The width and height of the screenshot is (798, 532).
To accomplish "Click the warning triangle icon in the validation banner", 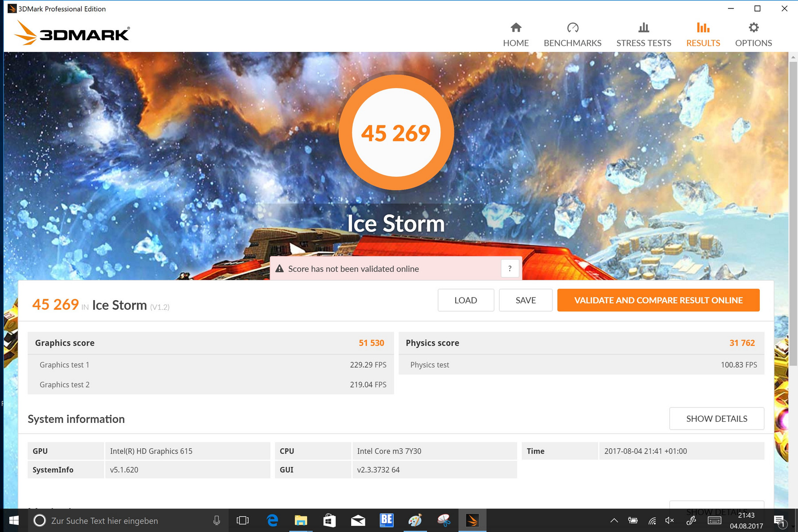I will tap(279, 269).
